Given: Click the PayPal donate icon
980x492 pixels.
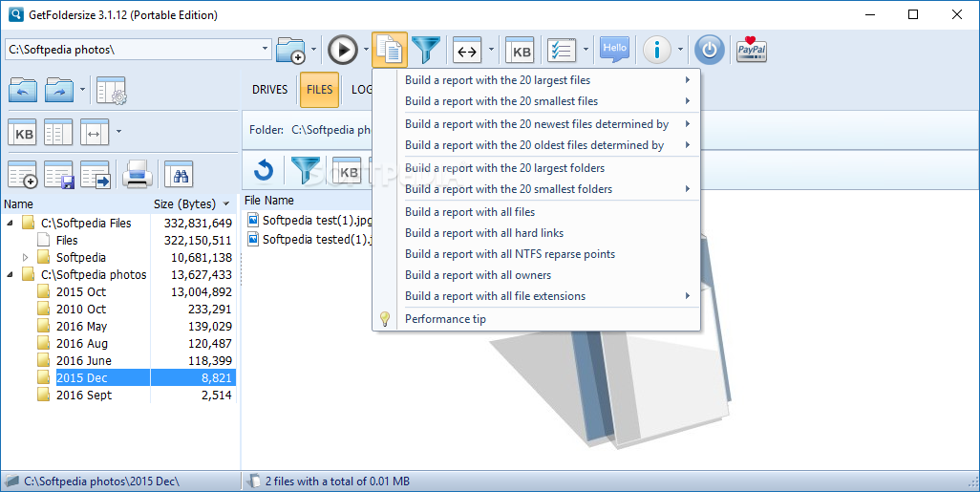Looking at the screenshot, I should click(x=752, y=50).
